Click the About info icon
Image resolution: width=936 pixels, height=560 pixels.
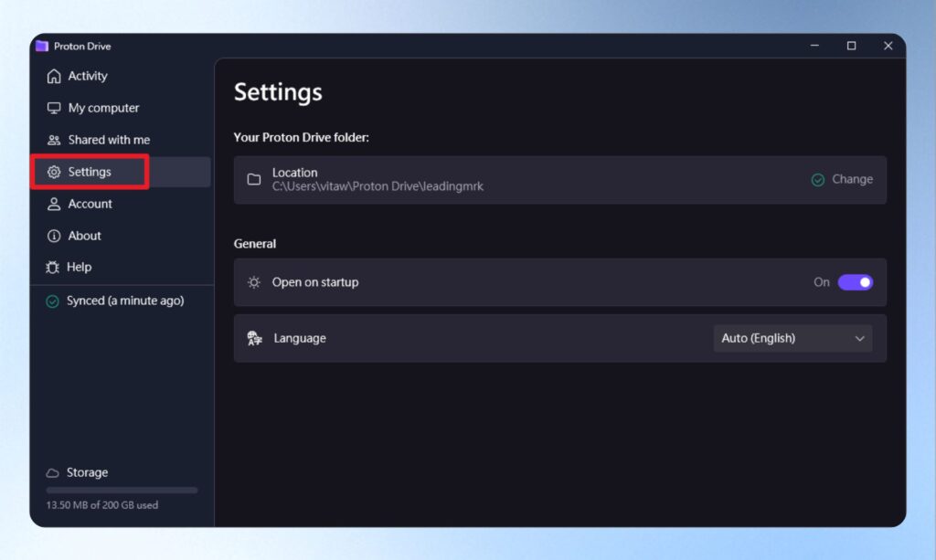[x=54, y=237]
